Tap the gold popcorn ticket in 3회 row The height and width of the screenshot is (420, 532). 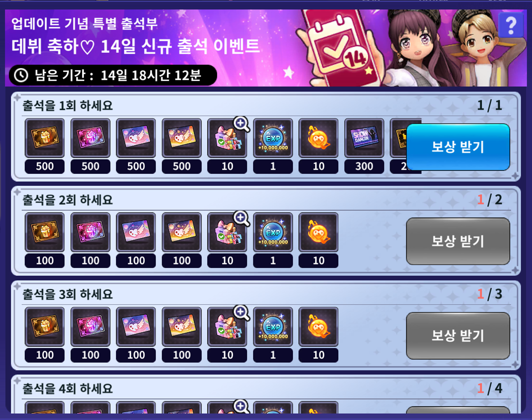44,327
